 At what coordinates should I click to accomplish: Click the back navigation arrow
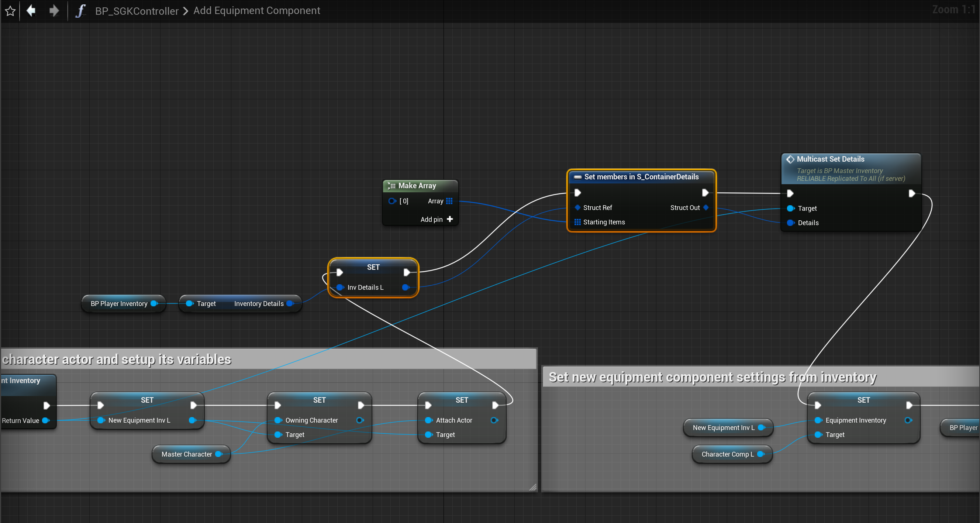coord(31,10)
